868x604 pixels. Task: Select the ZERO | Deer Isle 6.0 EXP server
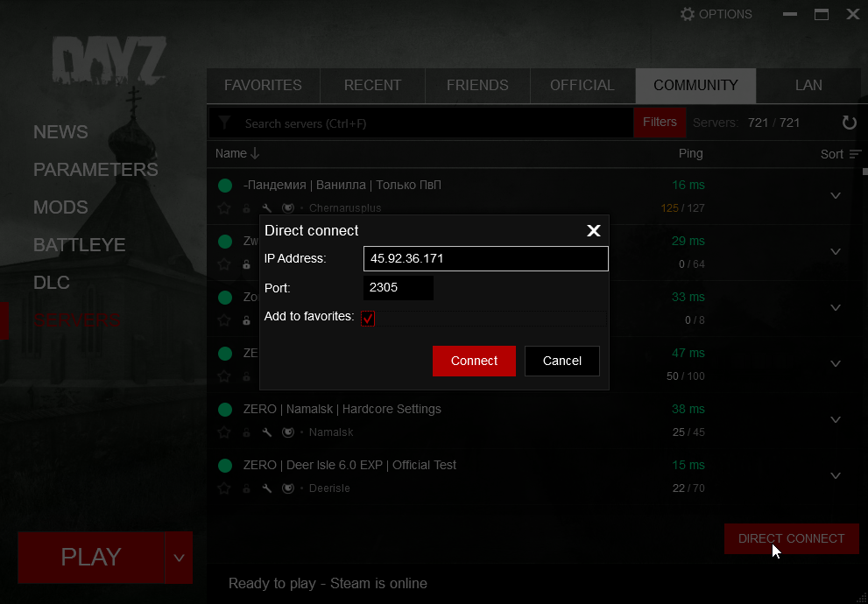[x=533, y=476]
